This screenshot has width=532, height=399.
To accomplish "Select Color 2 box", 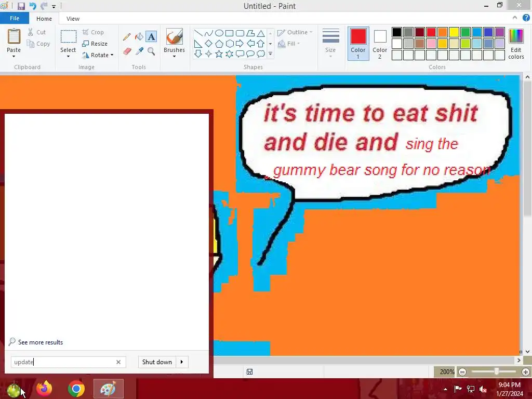I will (380, 44).
